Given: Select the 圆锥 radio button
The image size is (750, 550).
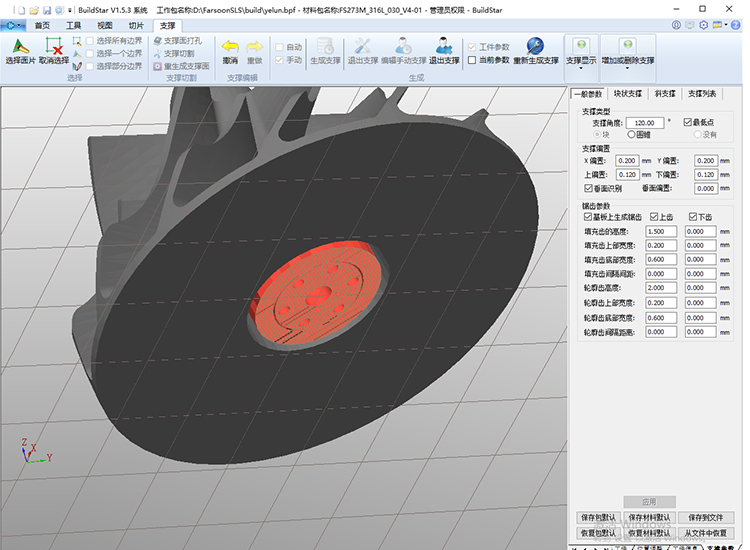Looking at the screenshot, I should tap(631, 134).
